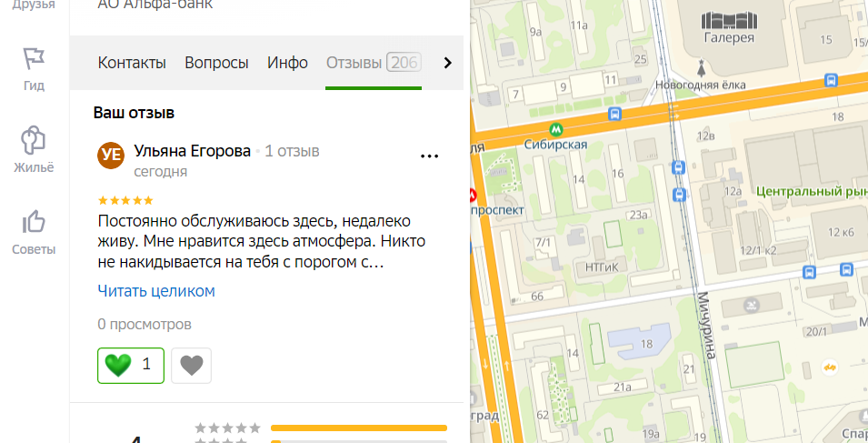Viewport: 868px width, 443px height.
Task: Click the АО Альфа-банк title text
Action: click(155, 5)
